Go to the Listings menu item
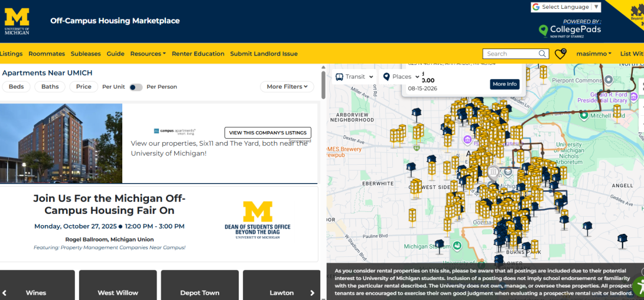Viewport: 644px width, 300px height. pyautogui.click(x=11, y=54)
